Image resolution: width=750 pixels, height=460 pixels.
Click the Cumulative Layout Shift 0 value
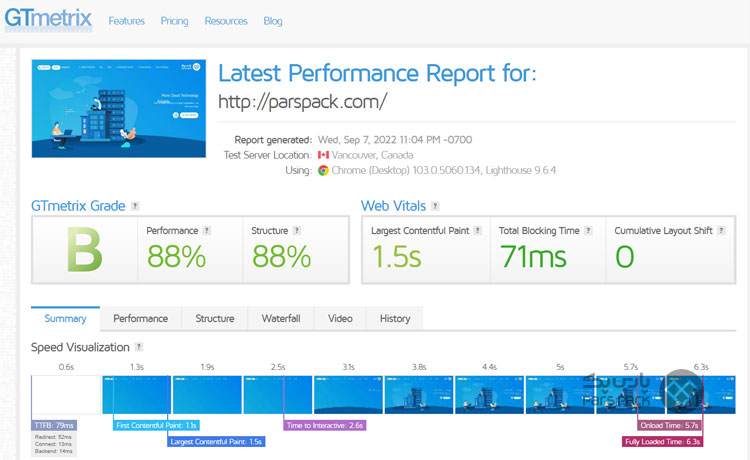tap(625, 256)
